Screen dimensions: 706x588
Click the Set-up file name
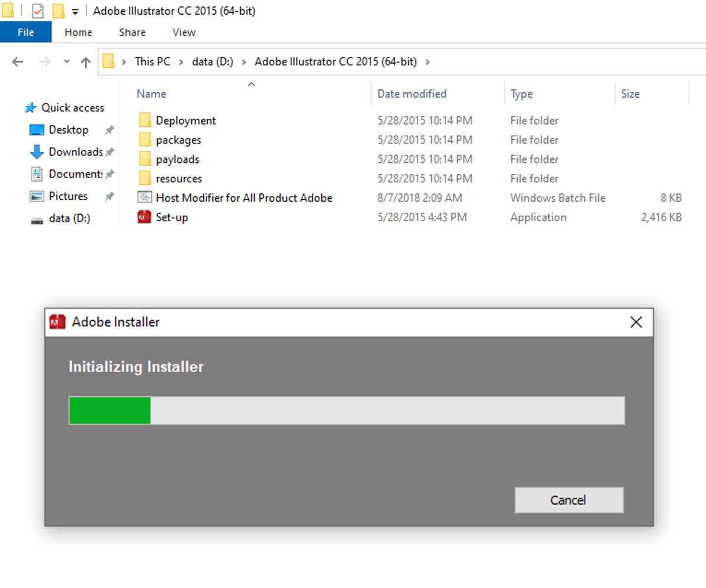point(172,218)
